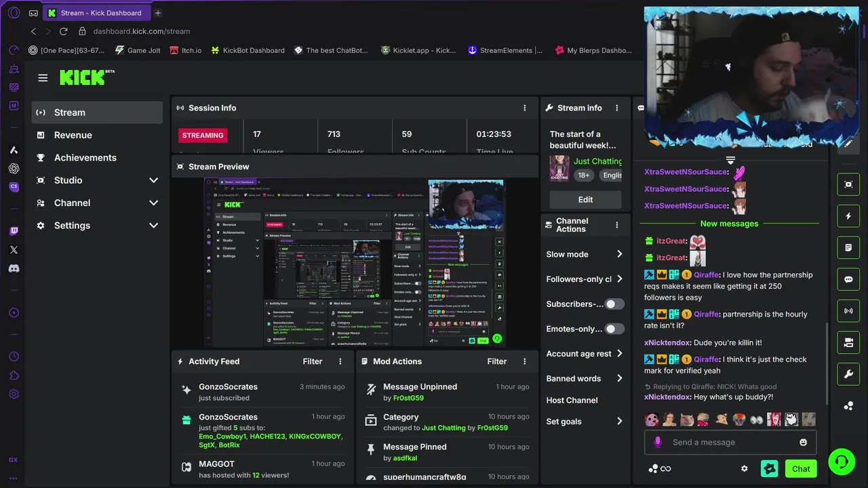
Task: Click Filter in Activity Feed
Action: pyautogui.click(x=313, y=361)
